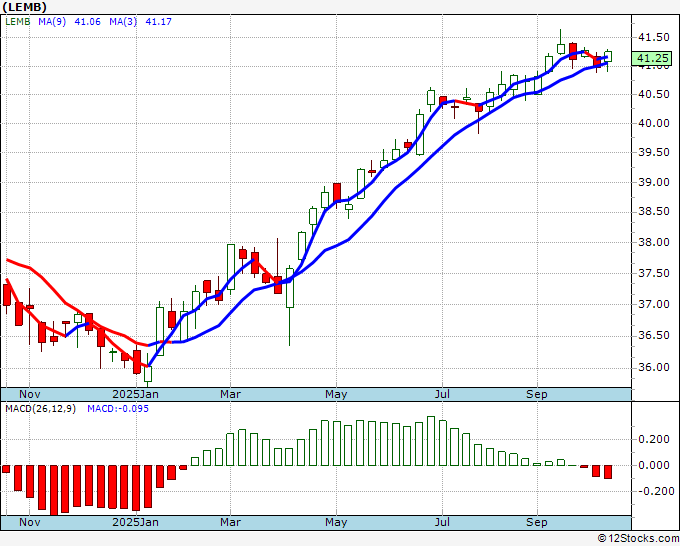This screenshot has width=680, height=546.
Task: Click the 36.50 price axis label
Action: 654,335
